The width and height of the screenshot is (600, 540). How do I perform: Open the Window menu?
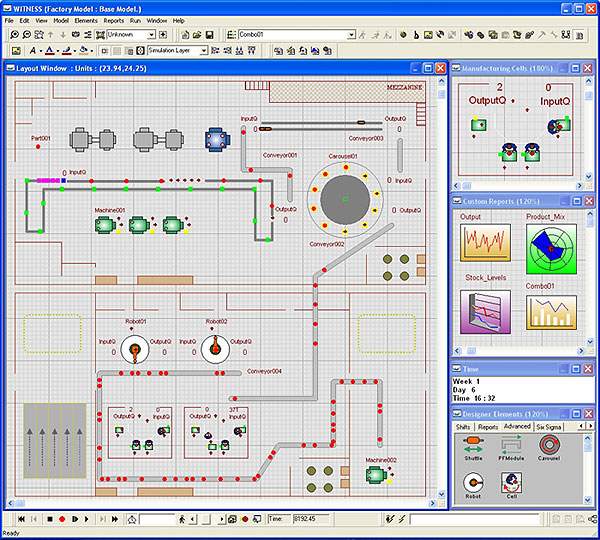coord(157,21)
